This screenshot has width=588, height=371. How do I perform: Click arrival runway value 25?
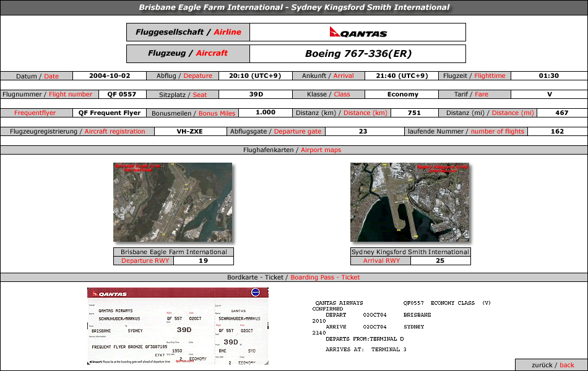(x=440, y=260)
